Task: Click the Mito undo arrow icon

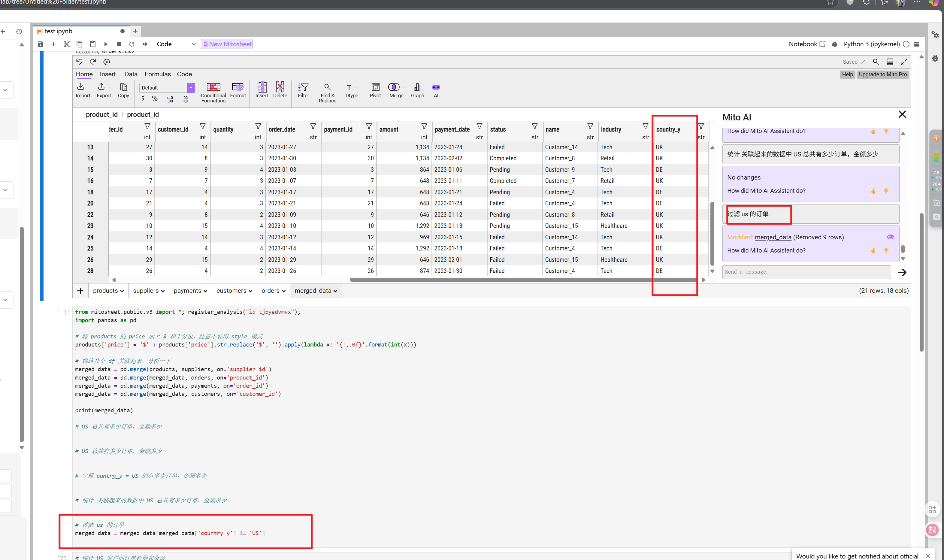Action: pos(79,62)
